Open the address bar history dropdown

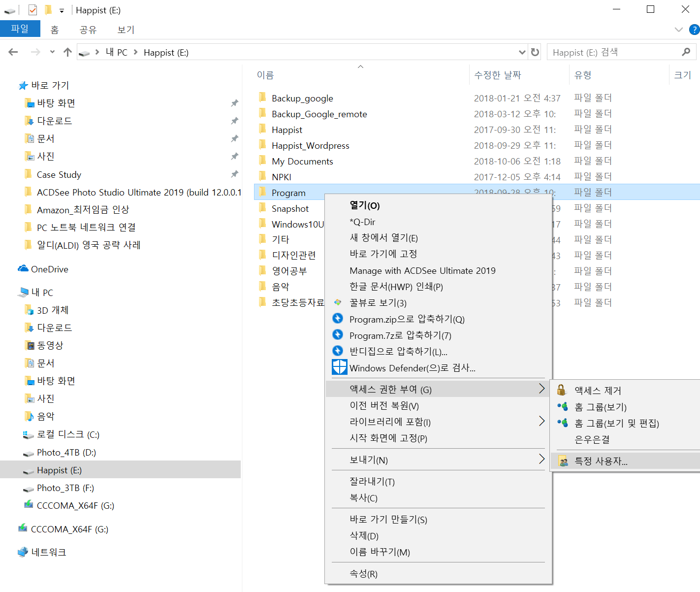(x=522, y=52)
